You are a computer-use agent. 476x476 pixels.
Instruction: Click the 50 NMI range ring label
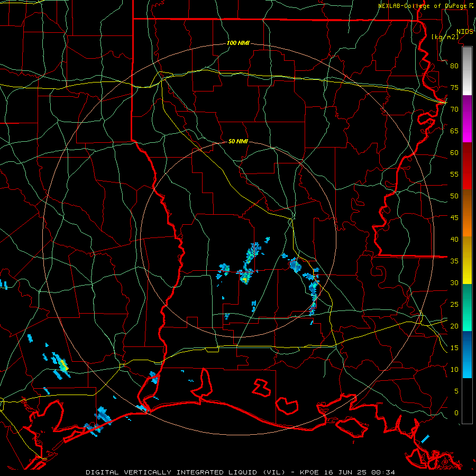click(x=238, y=141)
